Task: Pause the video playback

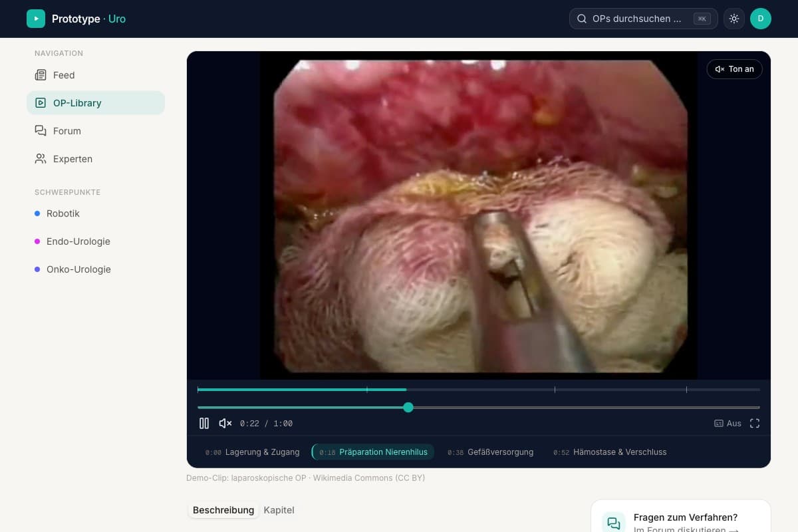Action: point(204,423)
